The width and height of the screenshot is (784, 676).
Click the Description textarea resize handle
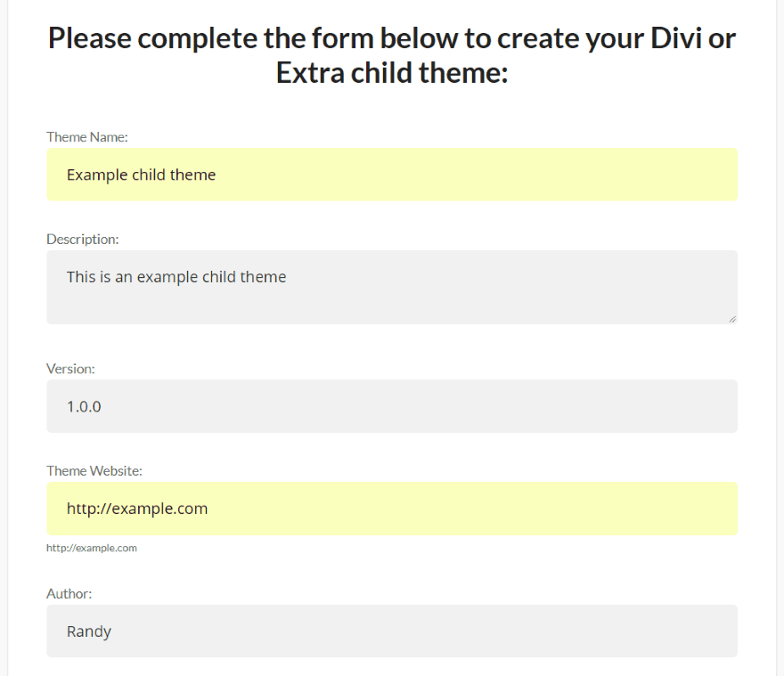[x=732, y=319]
